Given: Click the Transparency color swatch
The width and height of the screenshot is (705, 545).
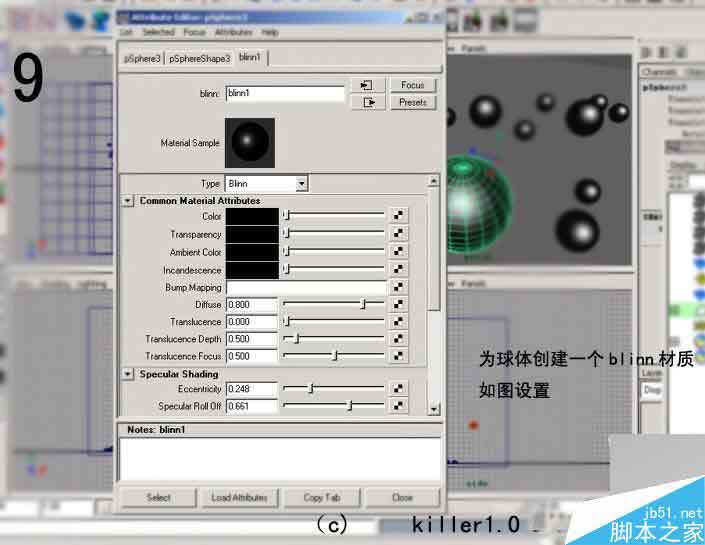Looking at the screenshot, I should click(252, 234).
